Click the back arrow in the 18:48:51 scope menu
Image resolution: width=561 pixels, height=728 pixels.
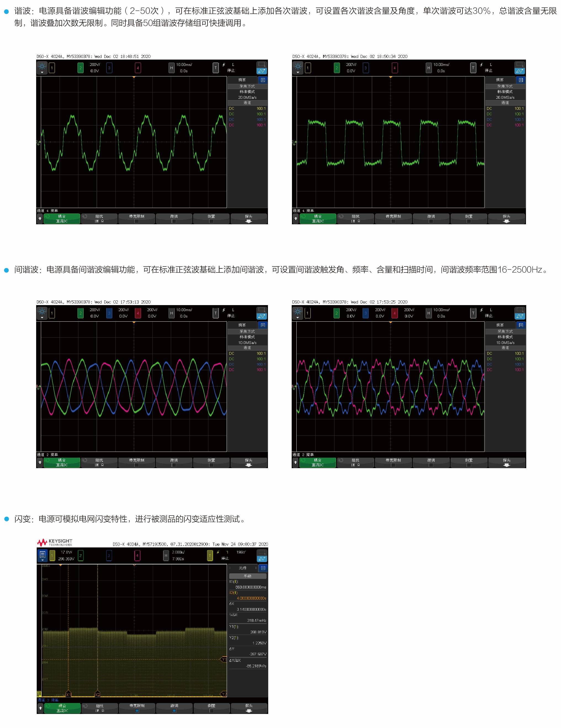(40, 219)
